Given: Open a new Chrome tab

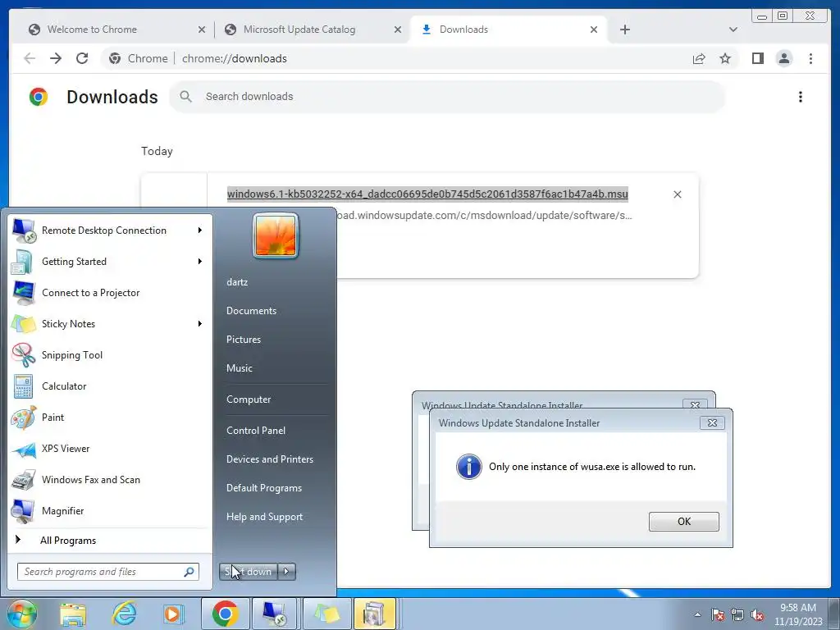Looking at the screenshot, I should tap(624, 30).
